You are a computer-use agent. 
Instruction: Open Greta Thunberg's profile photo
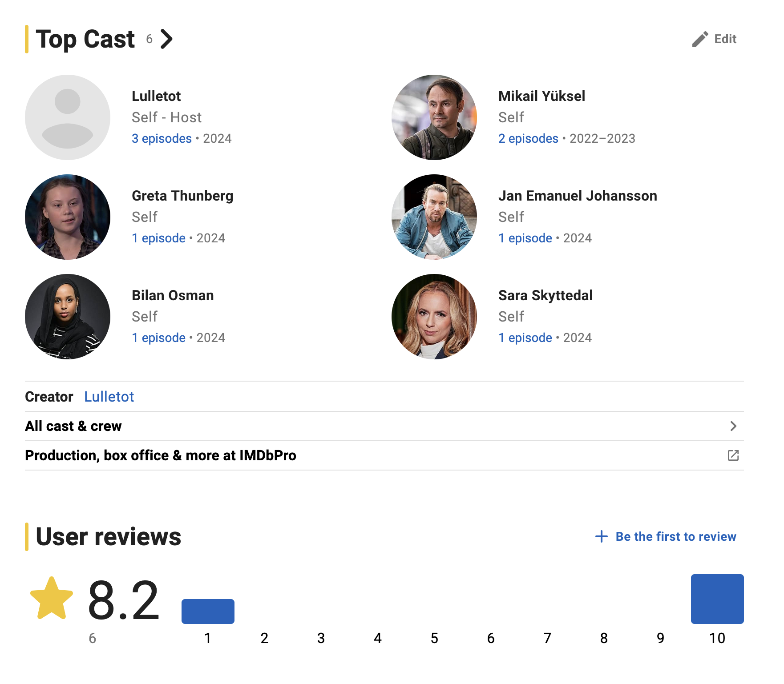click(68, 217)
